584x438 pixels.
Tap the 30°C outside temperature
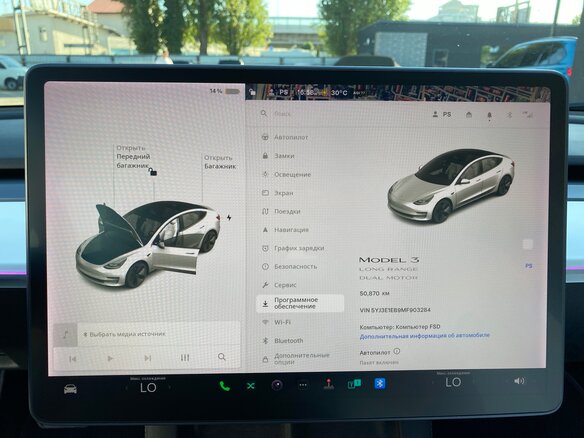[x=339, y=92]
